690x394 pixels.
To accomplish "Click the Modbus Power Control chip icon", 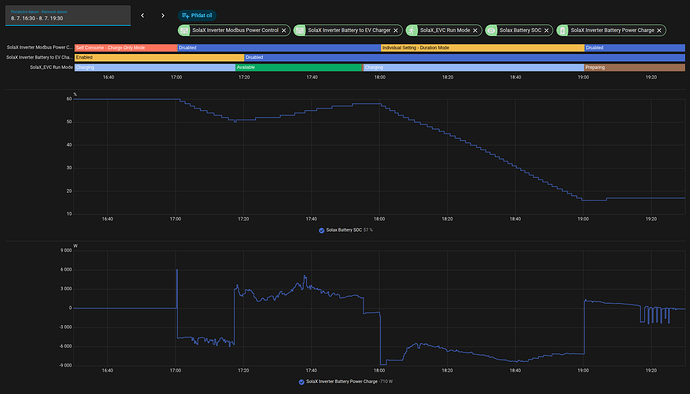I will click(184, 30).
